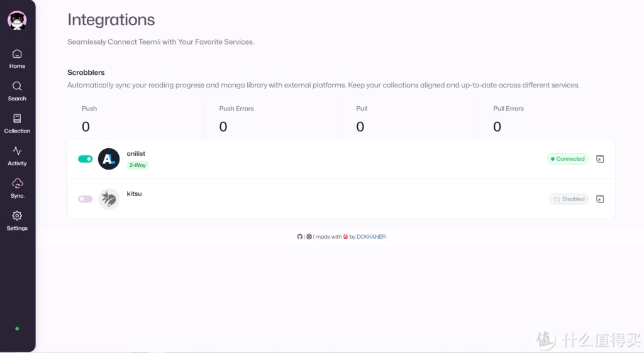
Task: Follow the DOKKANER link in footer
Action: click(x=371, y=237)
